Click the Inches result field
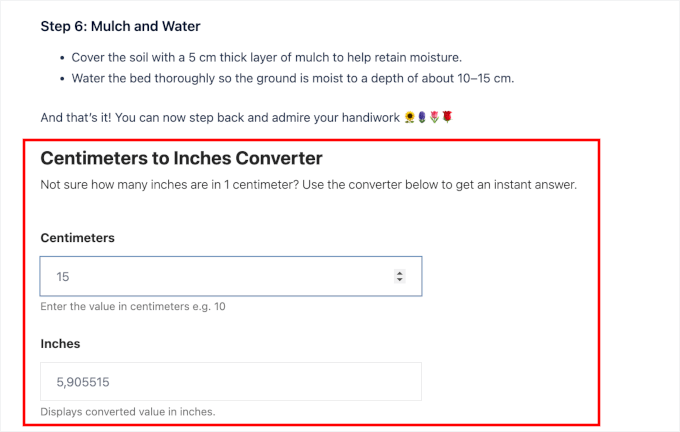The width and height of the screenshot is (680, 432). (x=230, y=381)
